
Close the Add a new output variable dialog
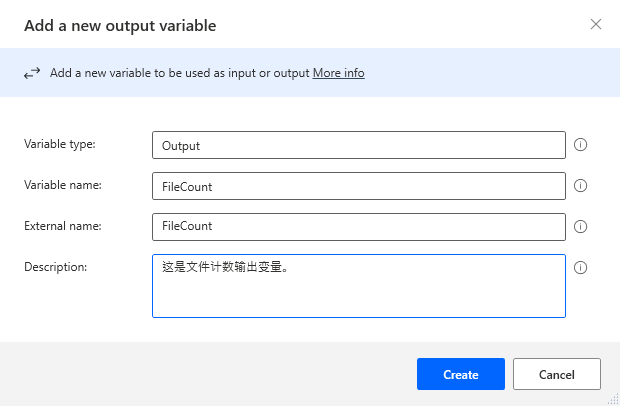click(596, 24)
